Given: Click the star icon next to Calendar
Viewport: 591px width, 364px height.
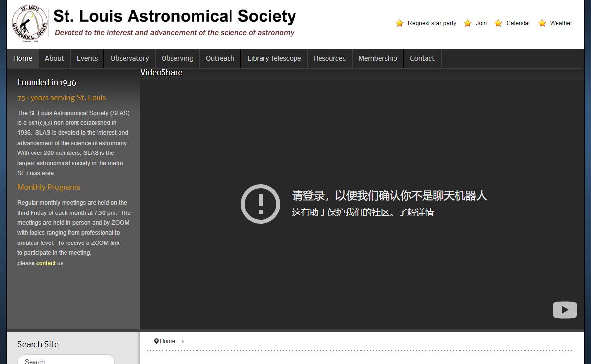Looking at the screenshot, I should tap(498, 23).
